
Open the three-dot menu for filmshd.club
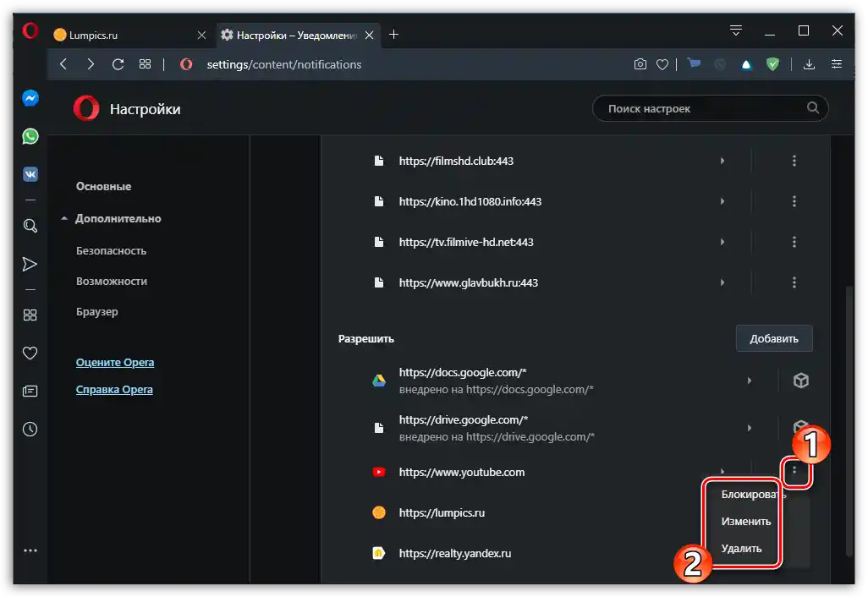pyautogui.click(x=794, y=161)
